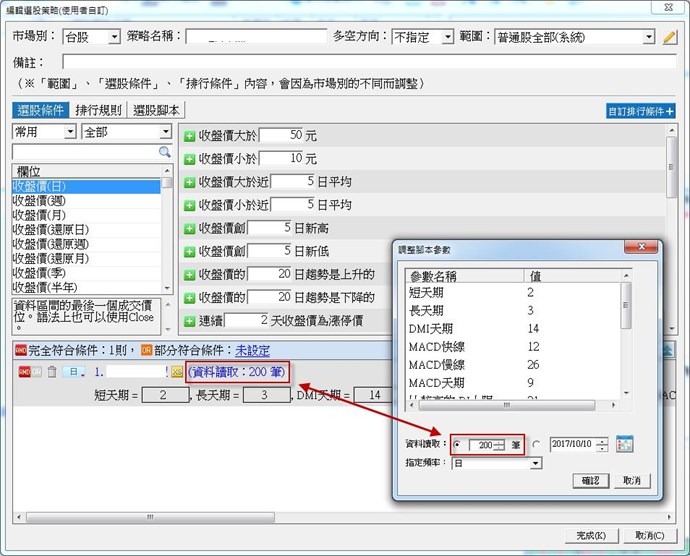This screenshot has height=556, width=690.
Task: Click the yellow XS script icon in condition row
Action: tap(177, 371)
